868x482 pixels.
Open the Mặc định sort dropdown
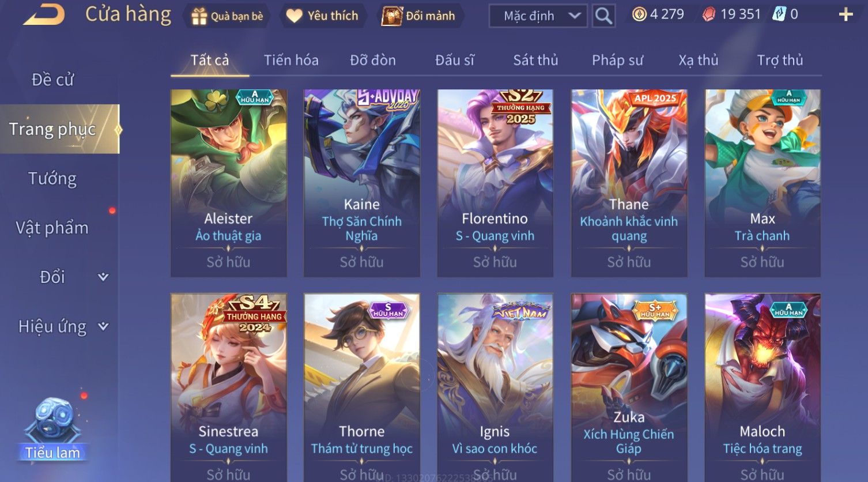coord(538,16)
